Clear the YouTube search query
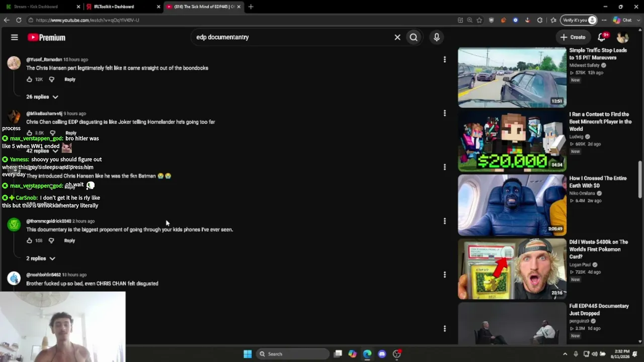 click(x=397, y=37)
